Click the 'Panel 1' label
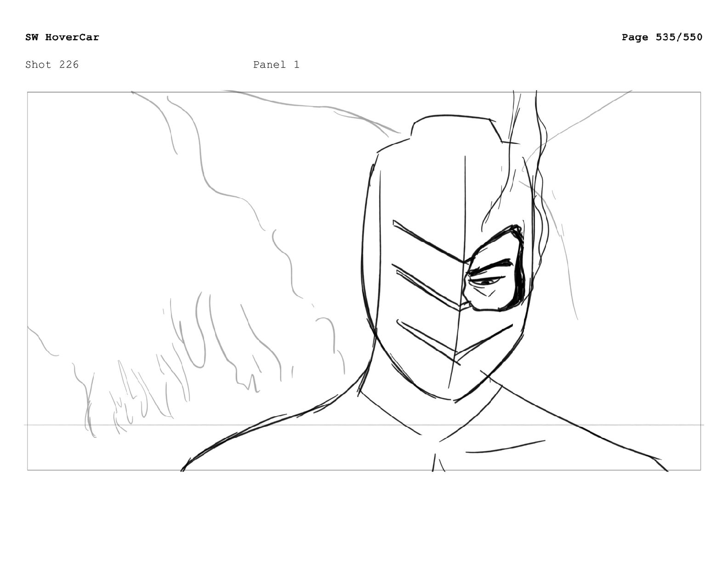 point(276,64)
